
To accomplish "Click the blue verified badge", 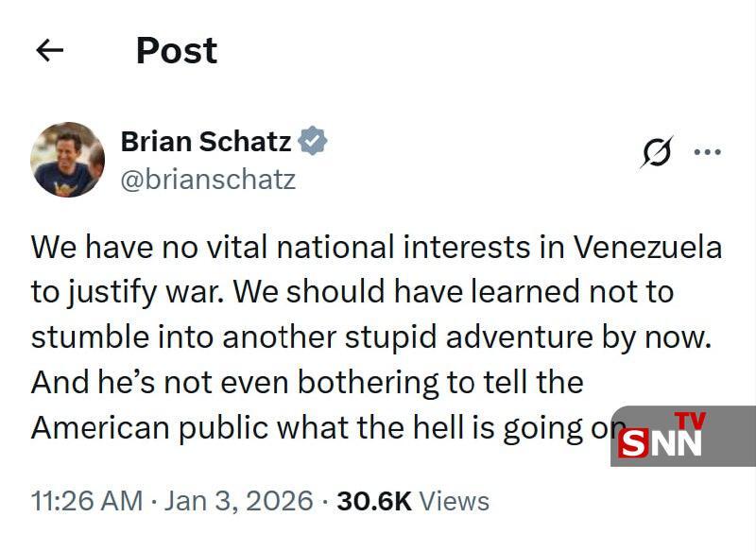I will click(313, 142).
